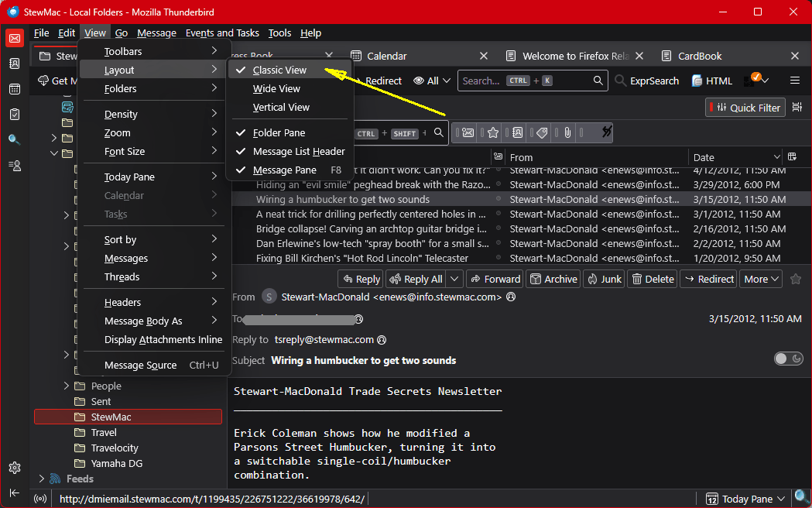812x508 pixels.
Task: Open the Address Book space icon
Action: 15,63
